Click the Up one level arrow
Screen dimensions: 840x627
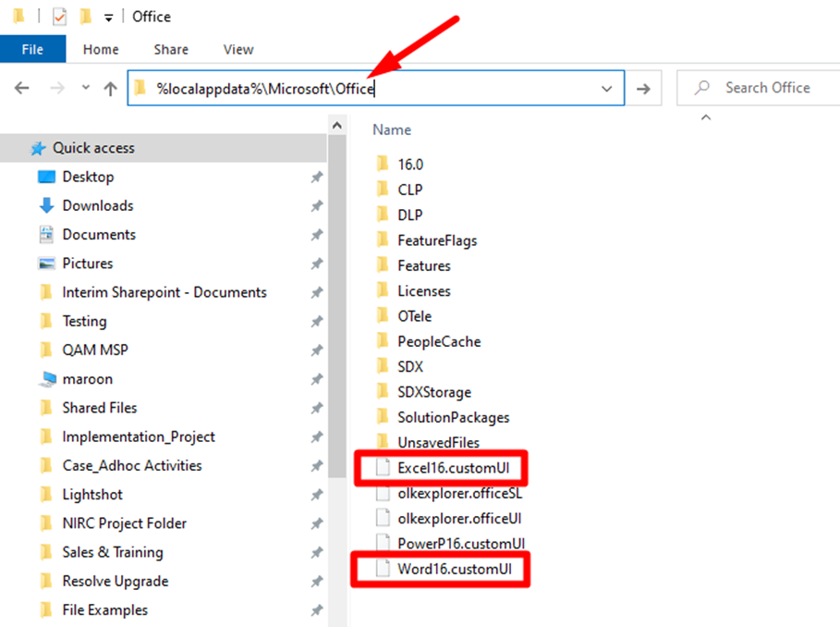tap(108, 87)
